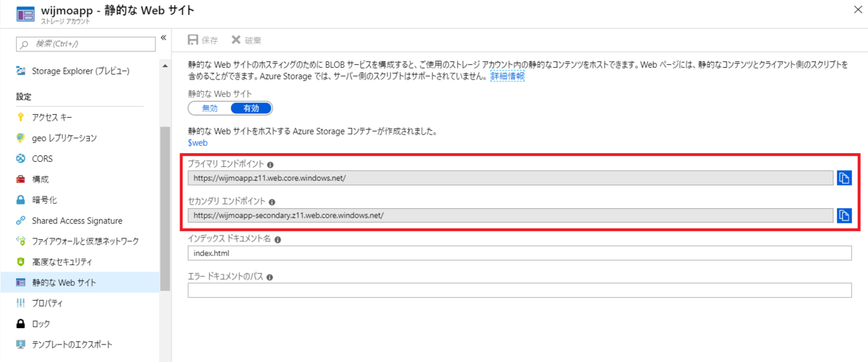Screen dimensions: 868x362
Task: Click the key icon for アクセス キー
Action: coord(20,117)
